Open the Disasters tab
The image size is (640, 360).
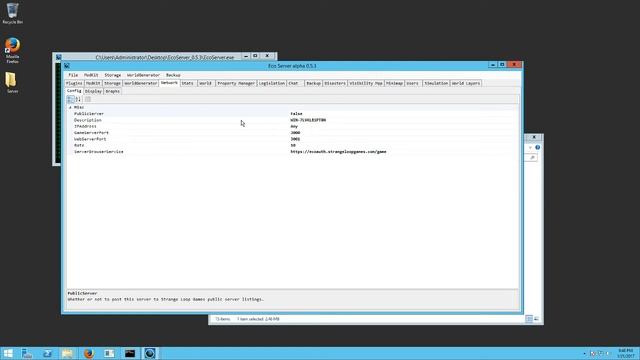click(x=335, y=83)
